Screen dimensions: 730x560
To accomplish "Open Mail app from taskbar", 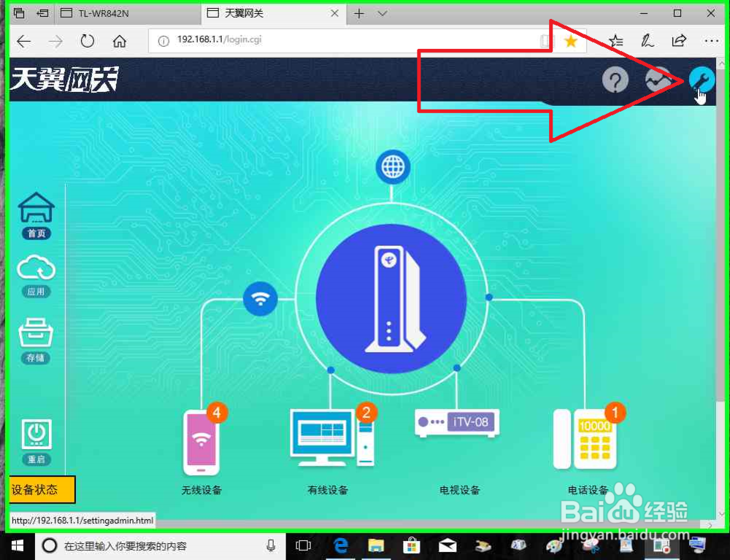I will point(447,545).
